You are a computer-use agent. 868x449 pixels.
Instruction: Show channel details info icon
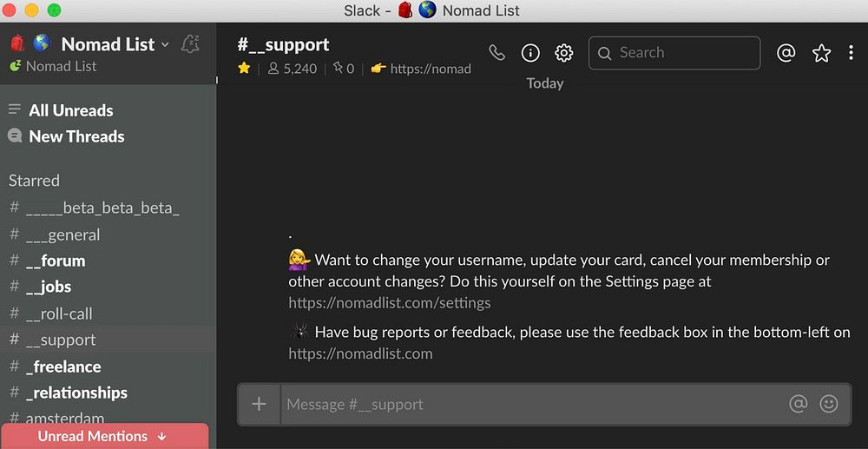pyautogui.click(x=530, y=53)
